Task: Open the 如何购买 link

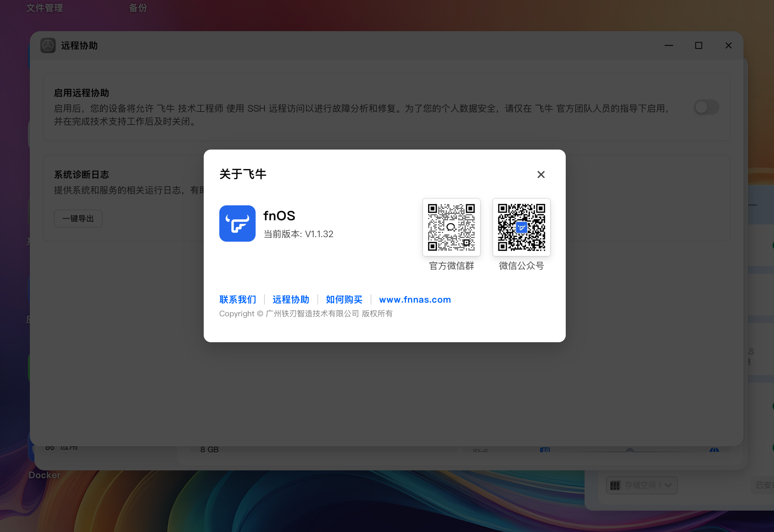Action: pyautogui.click(x=344, y=299)
